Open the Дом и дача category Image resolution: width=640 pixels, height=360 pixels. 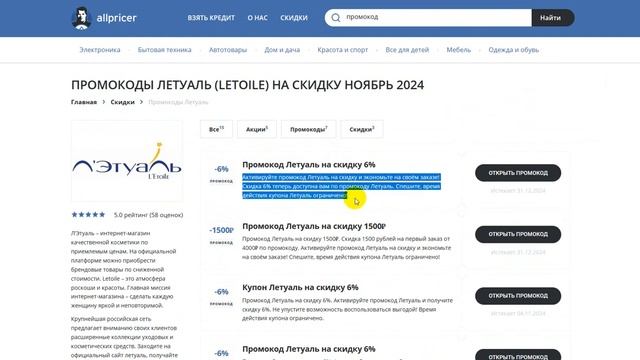pyautogui.click(x=282, y=50)
